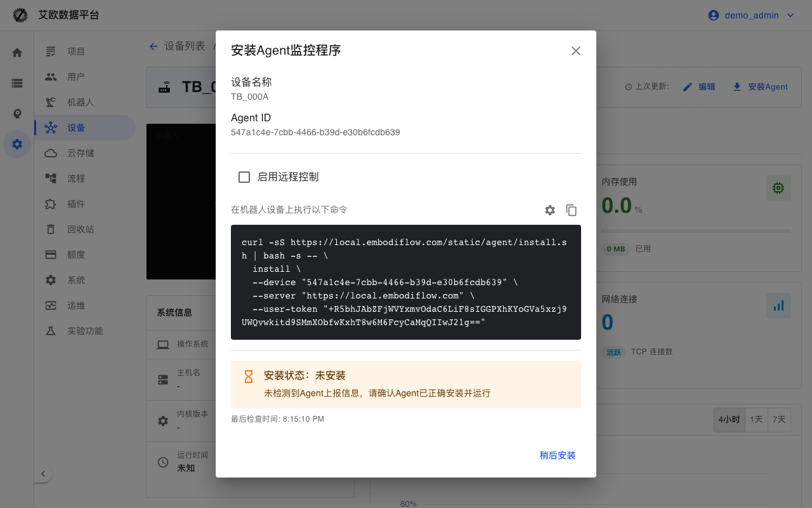Click the Agent ID value text

[x=315, y=133]
